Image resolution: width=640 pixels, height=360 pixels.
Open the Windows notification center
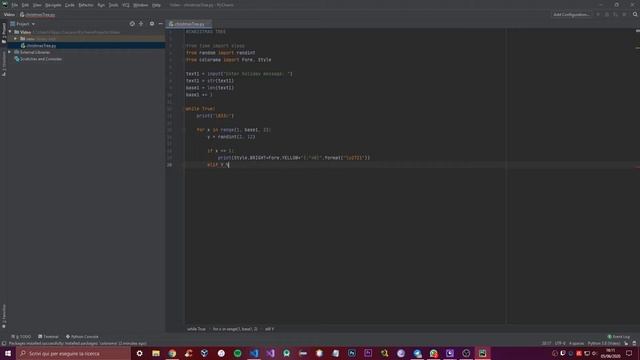pyautogui.click(x=629, y=353)
